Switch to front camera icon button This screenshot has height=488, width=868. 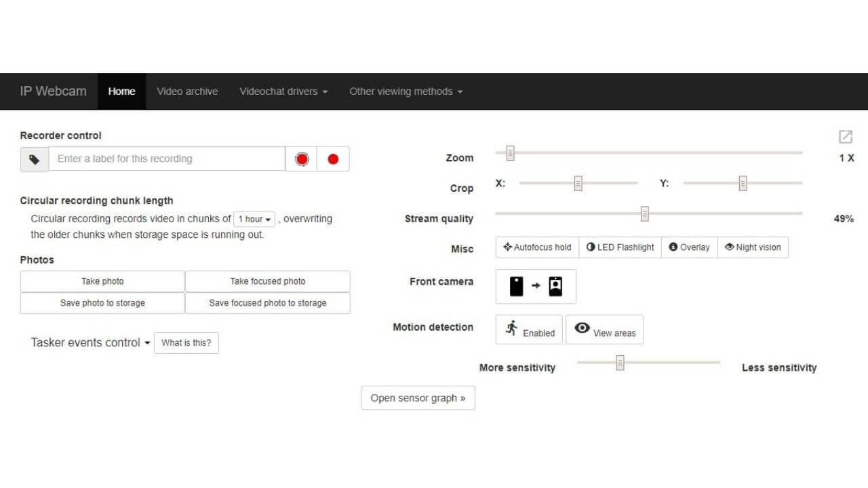coord(536,286)
